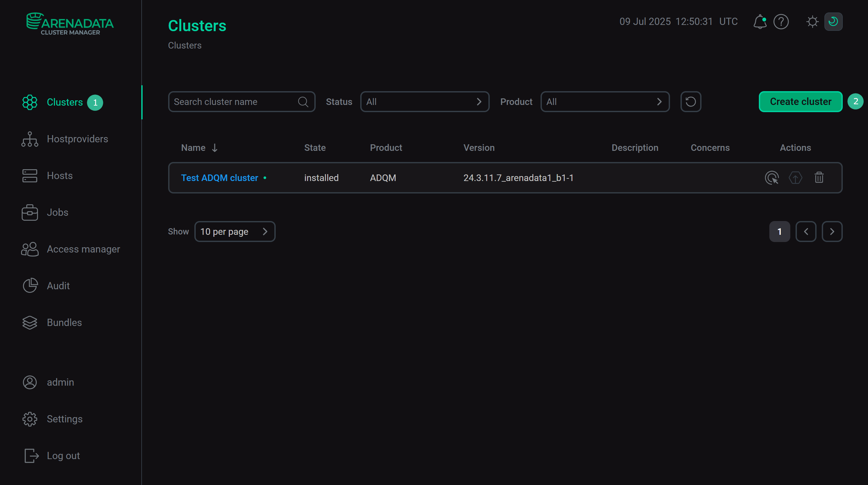Refresh the clusters list
Image resolution: width=868 pixels, height=485 pixels.
click(690, 101)
